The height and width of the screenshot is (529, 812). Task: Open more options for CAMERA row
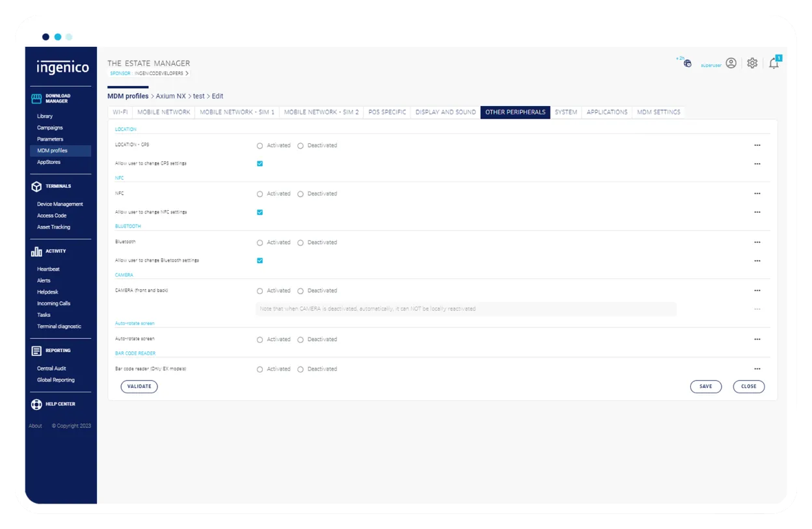tap(757, 291)
